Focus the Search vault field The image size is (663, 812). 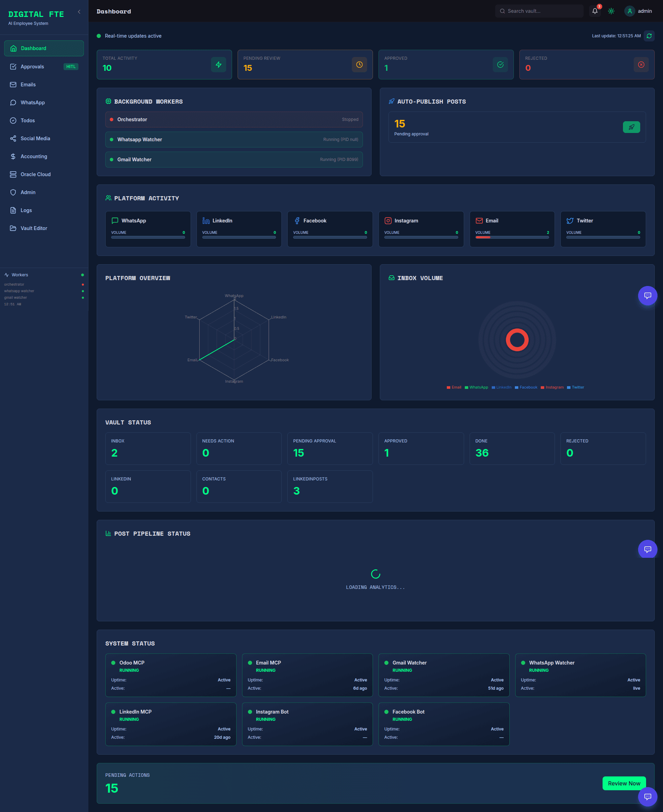539,11
